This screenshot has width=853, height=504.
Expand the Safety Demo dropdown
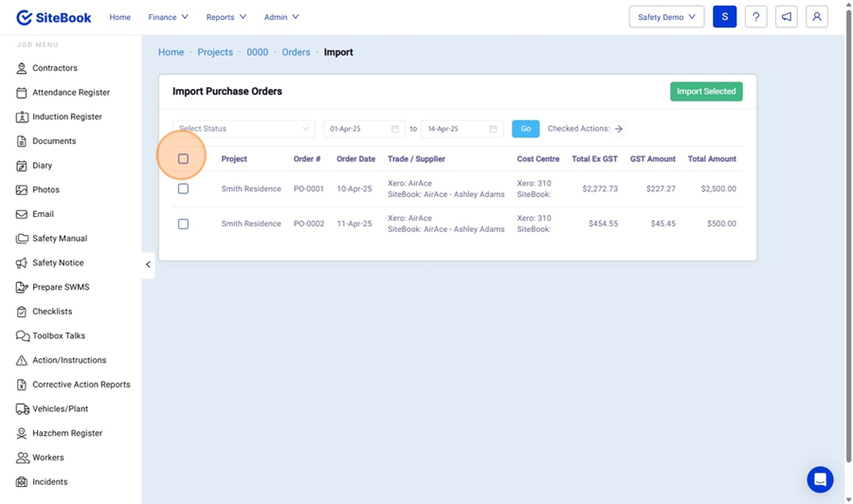tap(666, 17)
